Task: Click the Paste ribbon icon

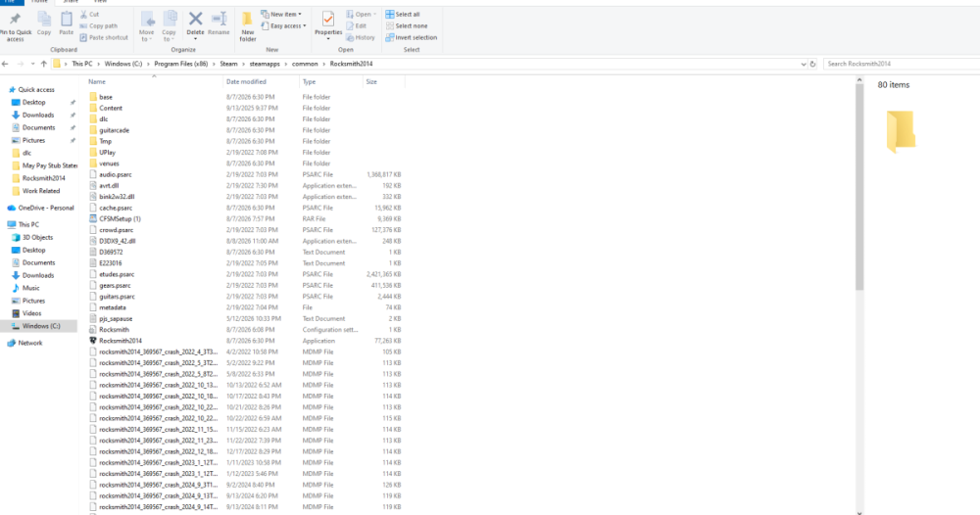Action: point(67,23)
